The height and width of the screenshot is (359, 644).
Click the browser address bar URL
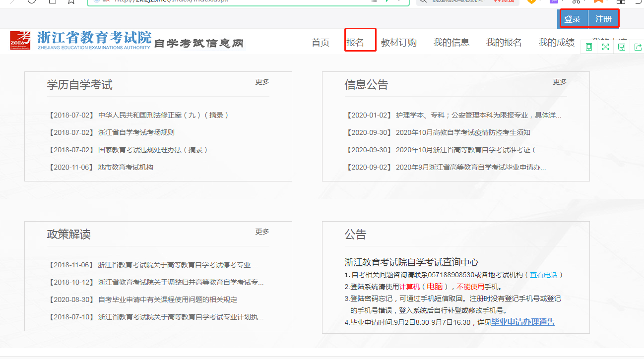tap(171, 1)
